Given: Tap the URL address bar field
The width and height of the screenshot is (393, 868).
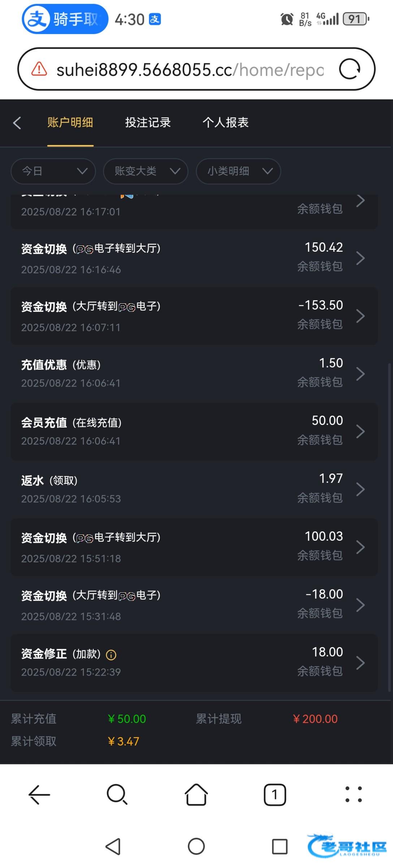Looking at the screenshot, I should pos(190,69).
